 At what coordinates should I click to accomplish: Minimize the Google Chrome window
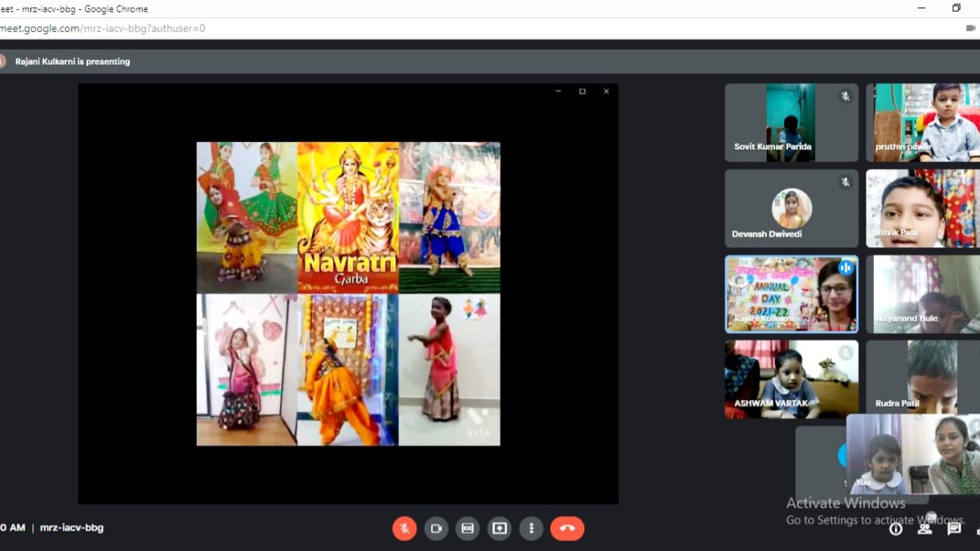923,8
